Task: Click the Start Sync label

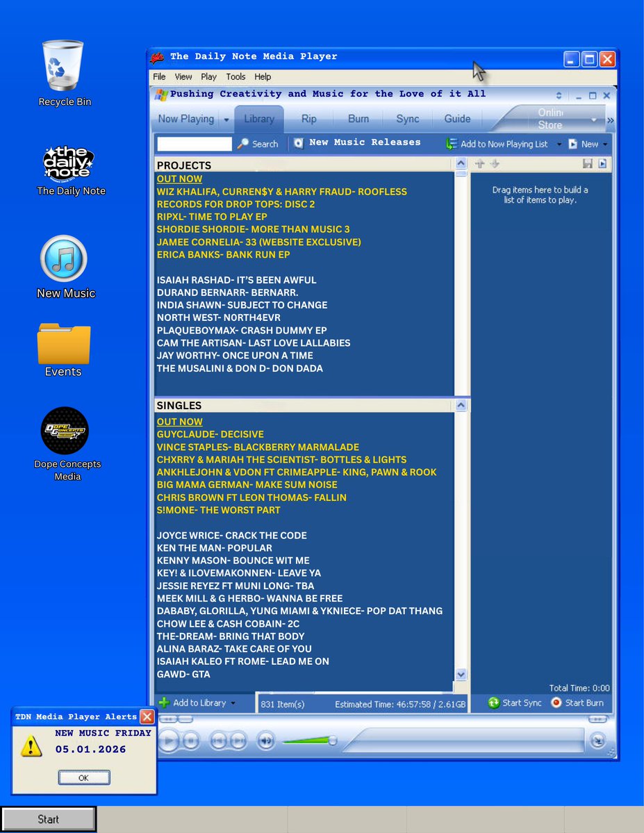Action: (x=522, y=703)
